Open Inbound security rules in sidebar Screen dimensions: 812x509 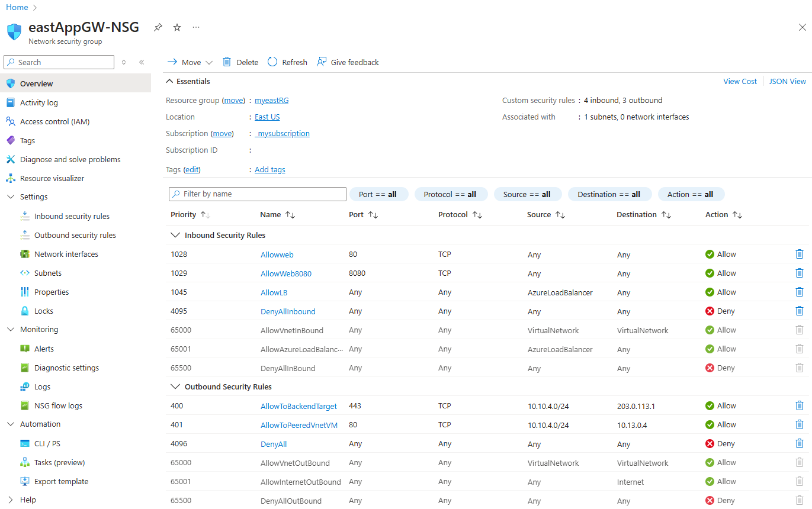(x=72, y=217)
